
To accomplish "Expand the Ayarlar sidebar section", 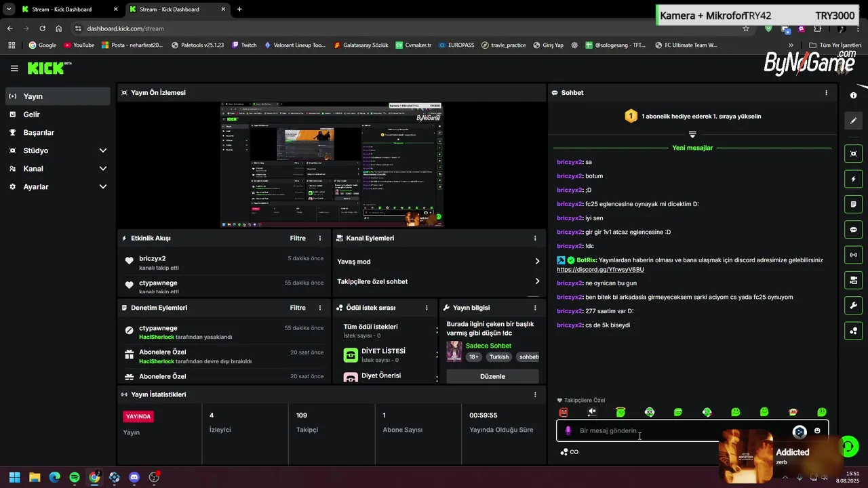I will 103,186.
